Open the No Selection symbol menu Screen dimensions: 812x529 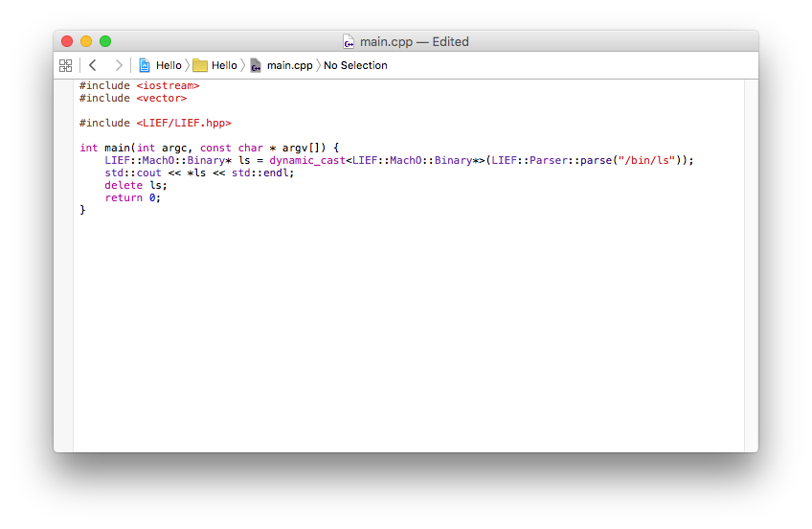[355, 65]
